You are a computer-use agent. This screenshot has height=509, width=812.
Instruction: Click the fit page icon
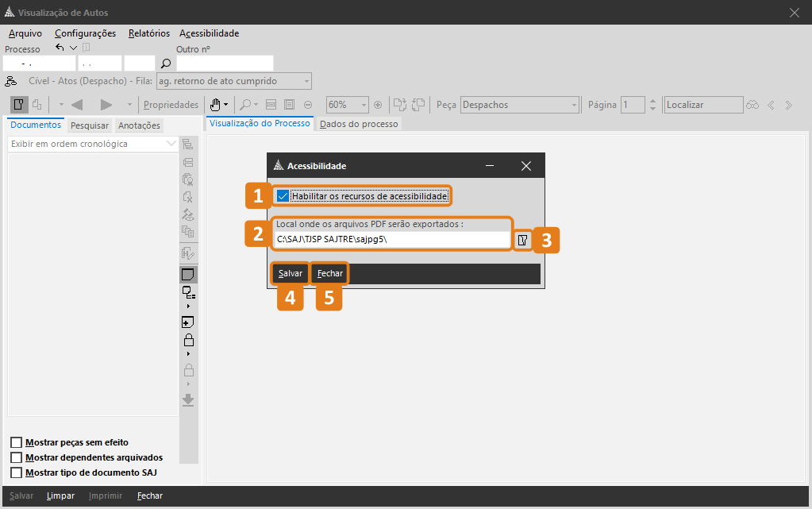click(x=290, y=105)
